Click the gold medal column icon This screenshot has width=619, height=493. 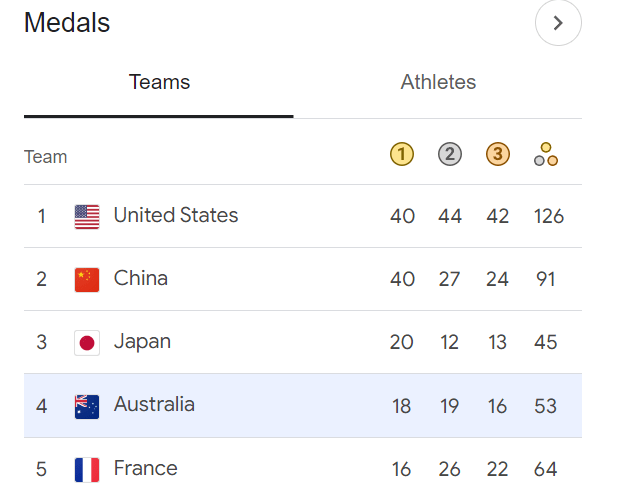coord(402,154)
